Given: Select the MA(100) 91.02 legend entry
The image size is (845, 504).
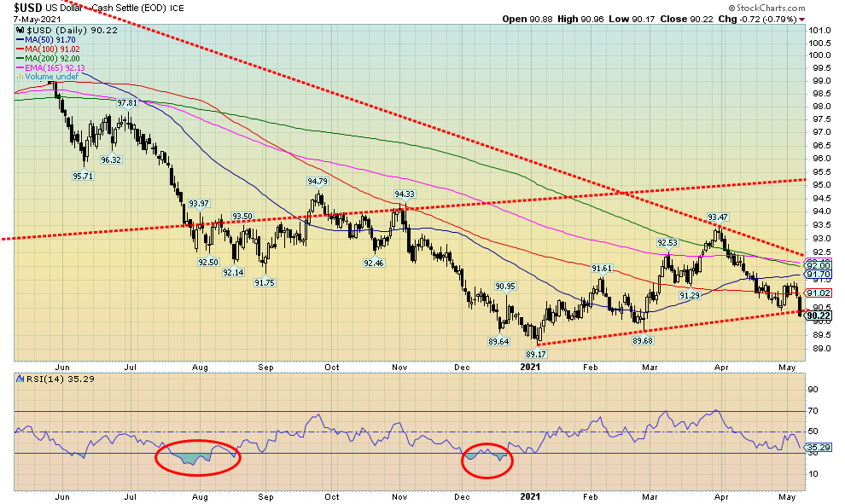Looking at the screenshot, I should [x=50, y=49].
